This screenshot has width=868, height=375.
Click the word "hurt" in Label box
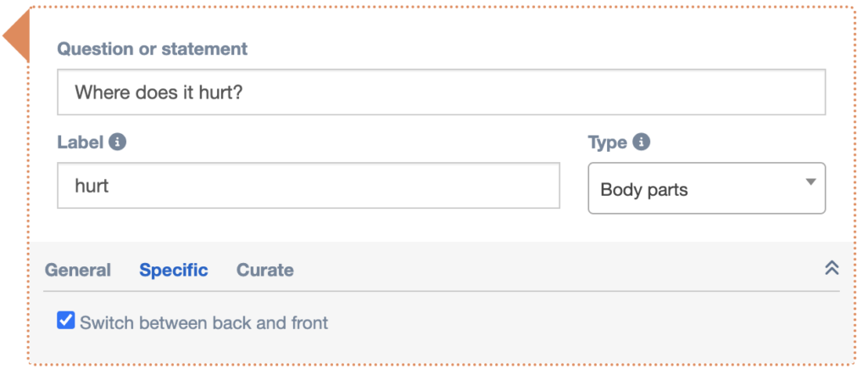(92, 185)
